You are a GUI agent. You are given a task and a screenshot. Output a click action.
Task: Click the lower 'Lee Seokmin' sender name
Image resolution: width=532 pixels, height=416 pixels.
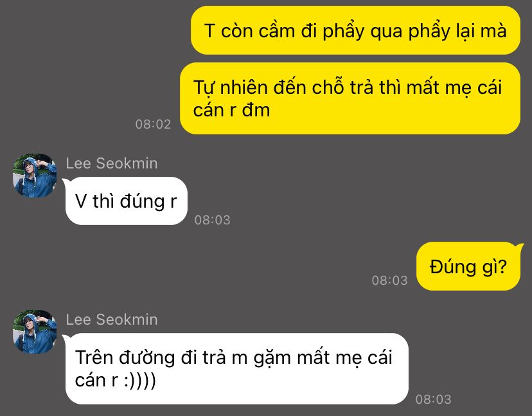pos(112,320)
